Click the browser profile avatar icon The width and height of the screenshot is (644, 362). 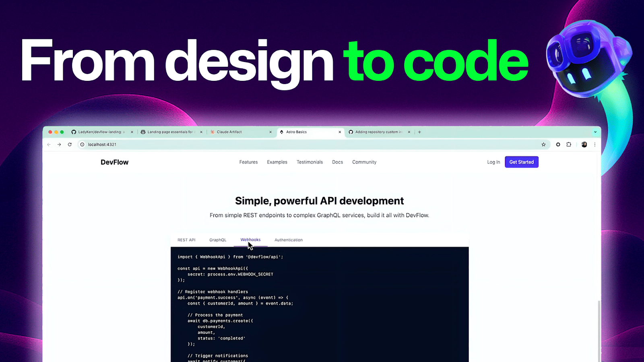point(584,144)
